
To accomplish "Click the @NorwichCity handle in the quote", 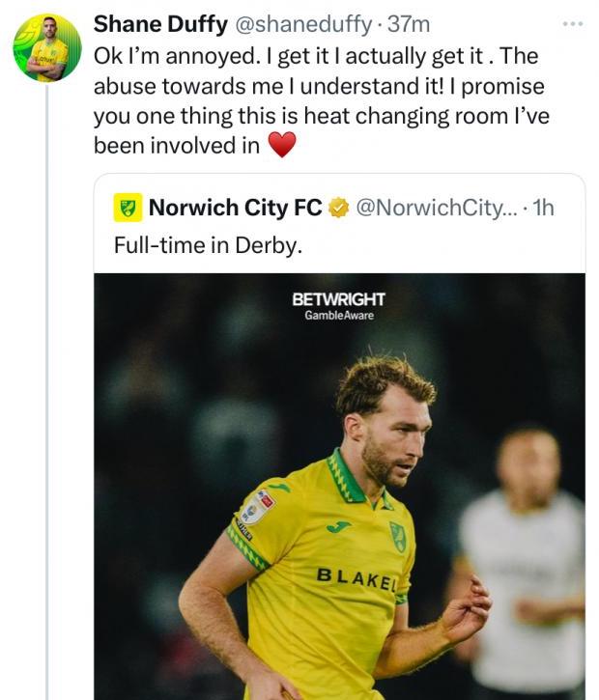I will point(437,207).
